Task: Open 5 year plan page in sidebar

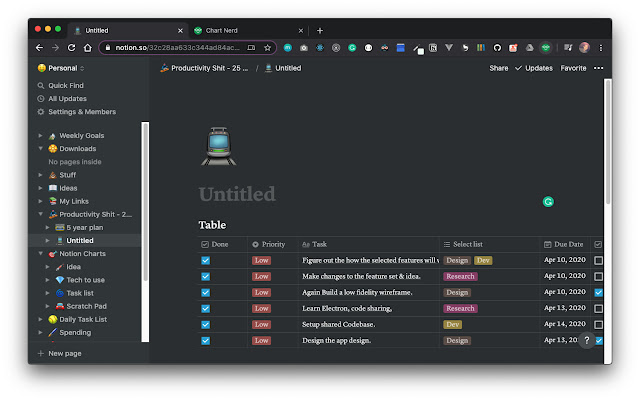Action: 85,227
